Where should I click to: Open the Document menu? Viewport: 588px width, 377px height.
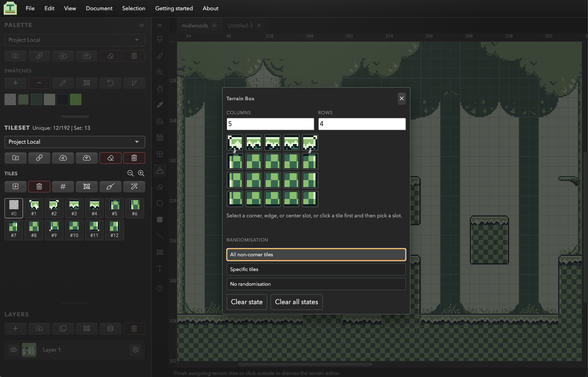coord(99,8)
